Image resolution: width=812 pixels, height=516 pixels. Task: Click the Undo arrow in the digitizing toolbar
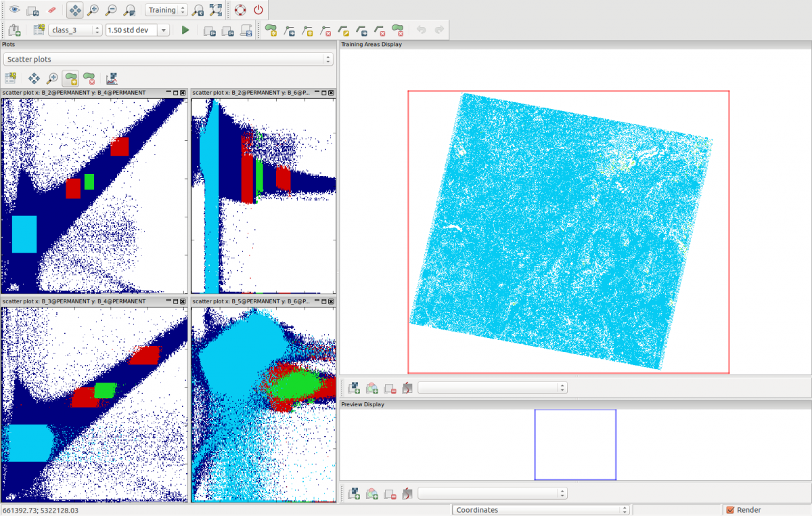pos(421,30)
